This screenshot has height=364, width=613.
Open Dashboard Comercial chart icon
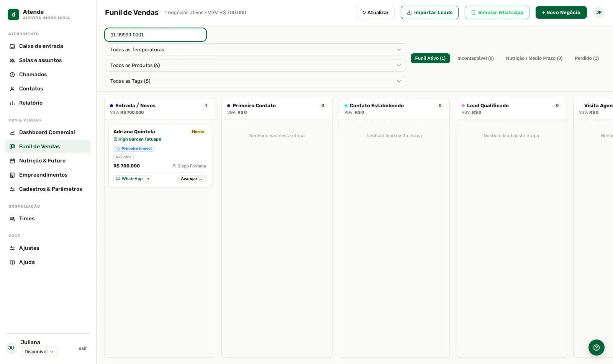pyautogui.click(x=12, y=133)
